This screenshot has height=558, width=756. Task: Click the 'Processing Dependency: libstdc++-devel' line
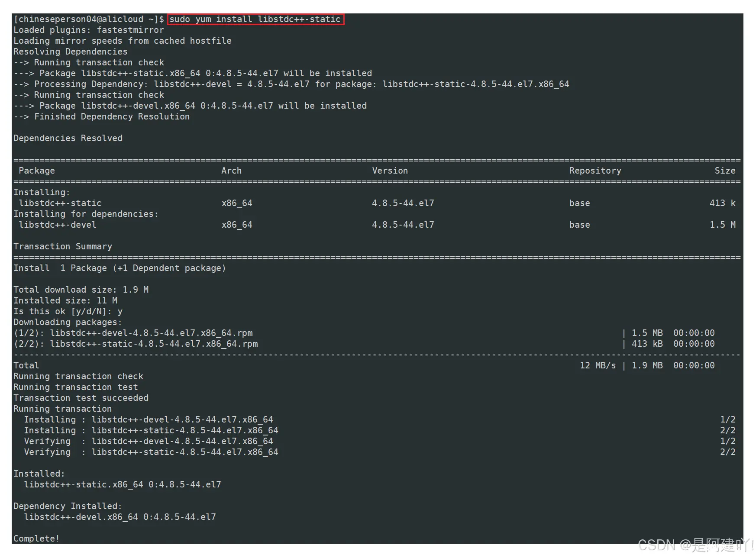click(x=291, y=84)
